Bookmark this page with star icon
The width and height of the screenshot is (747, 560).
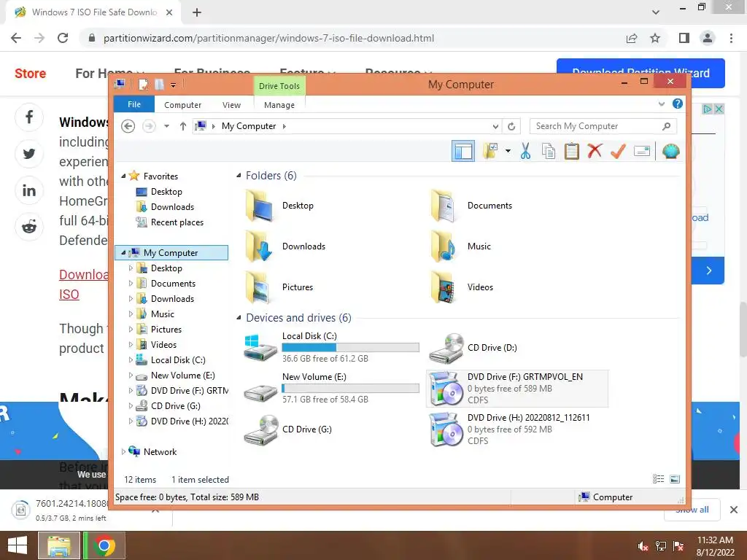[x=655, y=38]
